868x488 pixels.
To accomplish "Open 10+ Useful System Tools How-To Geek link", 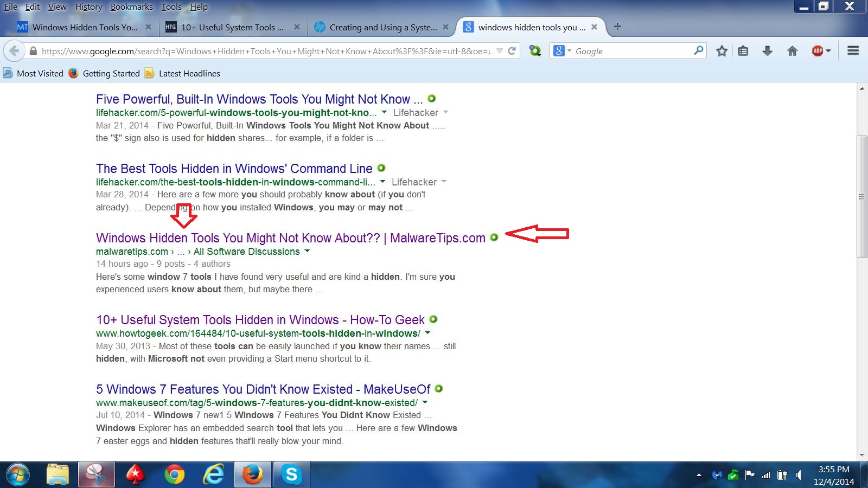I will click(260, 320).
